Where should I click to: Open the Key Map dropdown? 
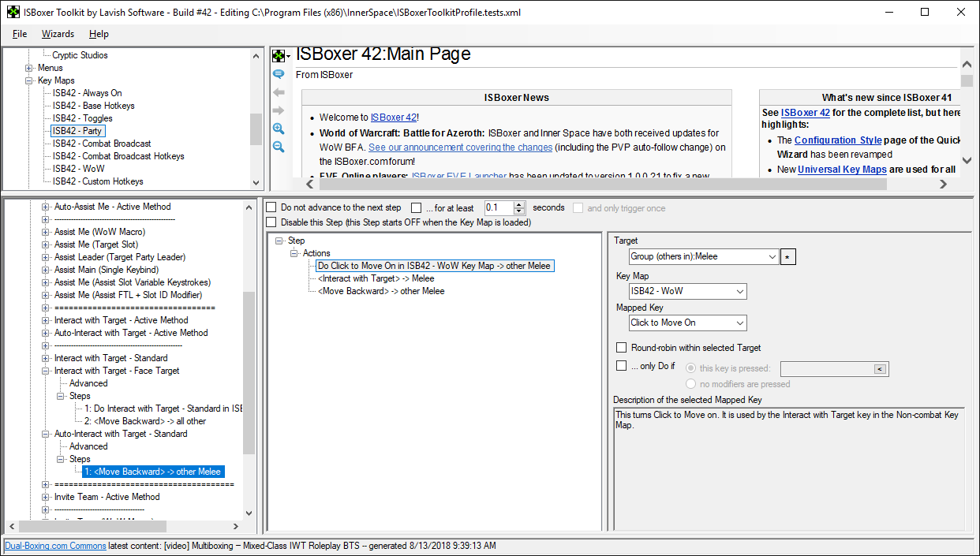point(739,291)
